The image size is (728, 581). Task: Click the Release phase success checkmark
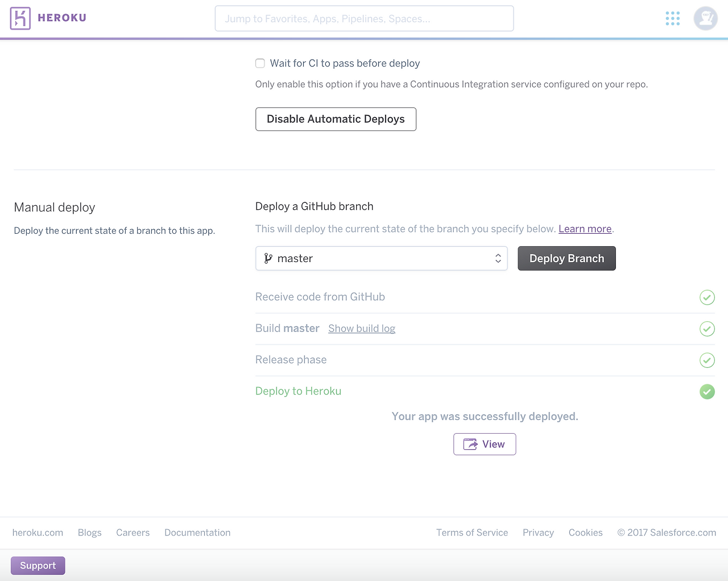click(x=707, y=360)
